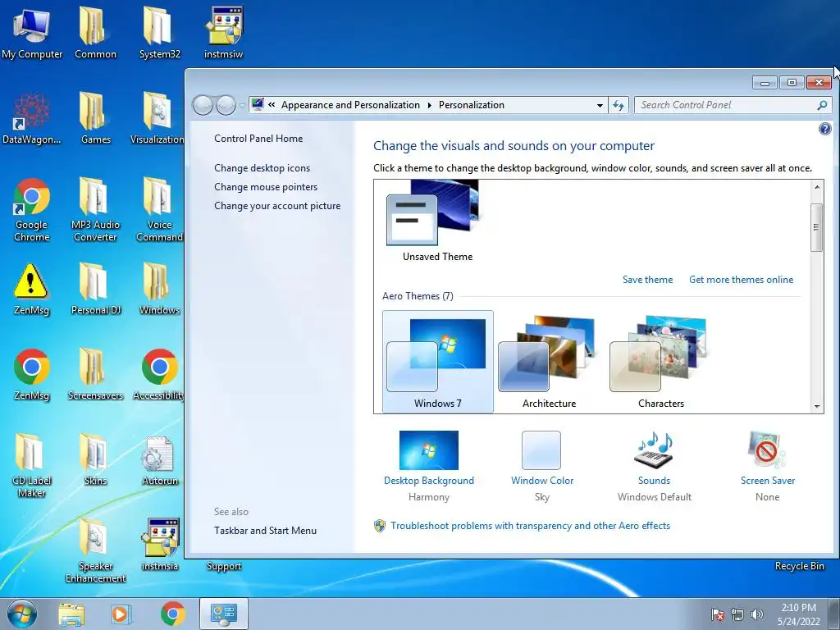840x630 pixels.
Task: Click the Personalization breadcrumb segment
Action: point(472,105)
